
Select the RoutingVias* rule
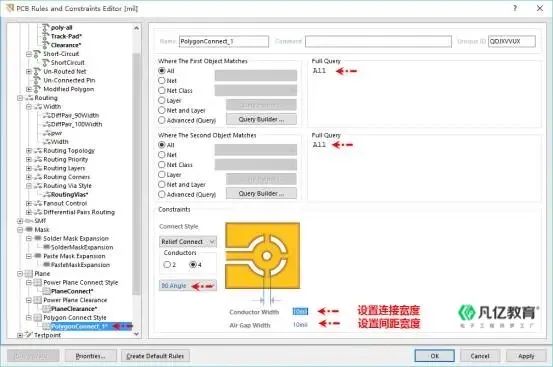tap(69, 195)
